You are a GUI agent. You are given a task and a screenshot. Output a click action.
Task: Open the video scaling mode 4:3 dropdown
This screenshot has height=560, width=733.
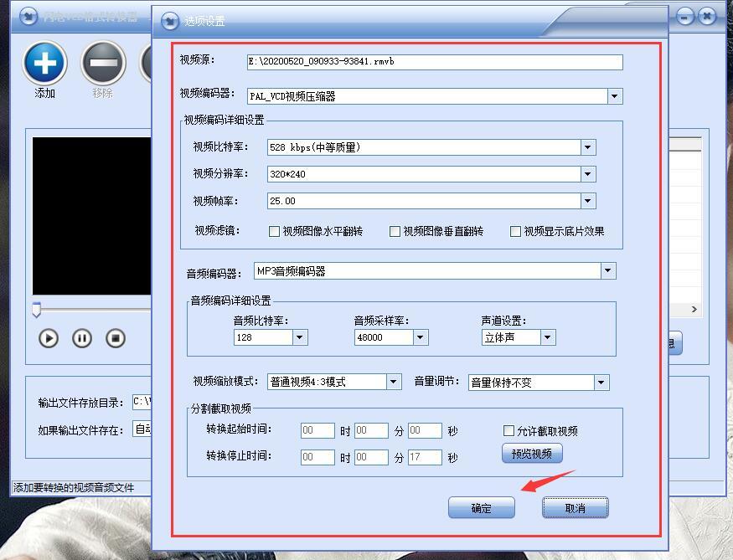tap(394, 382)
